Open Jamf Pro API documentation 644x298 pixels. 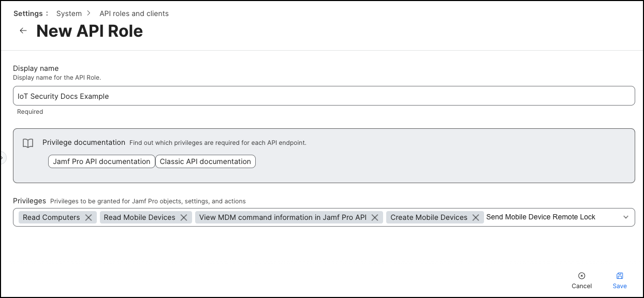(x=101, y=161)
